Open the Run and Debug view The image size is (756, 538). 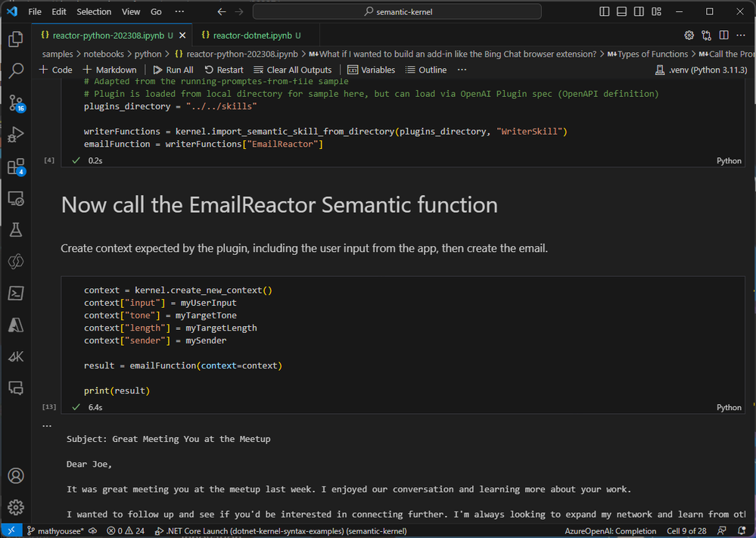point(15,135)
